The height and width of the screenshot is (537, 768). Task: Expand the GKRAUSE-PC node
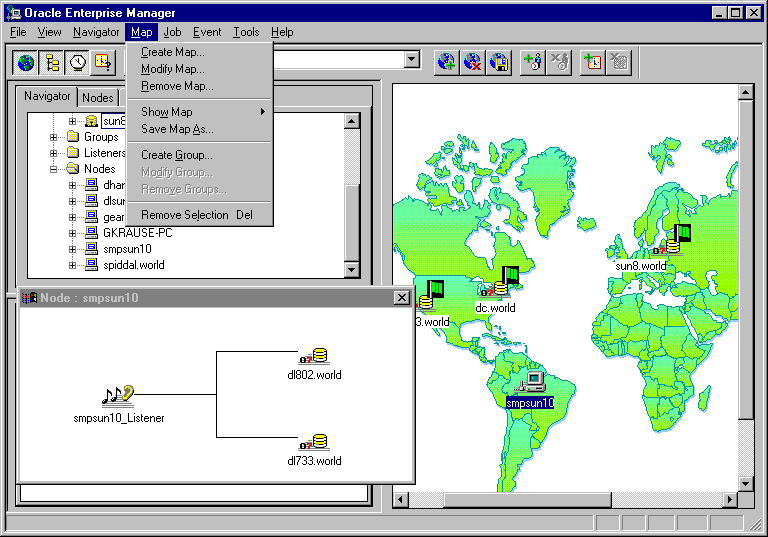(72, 233)
